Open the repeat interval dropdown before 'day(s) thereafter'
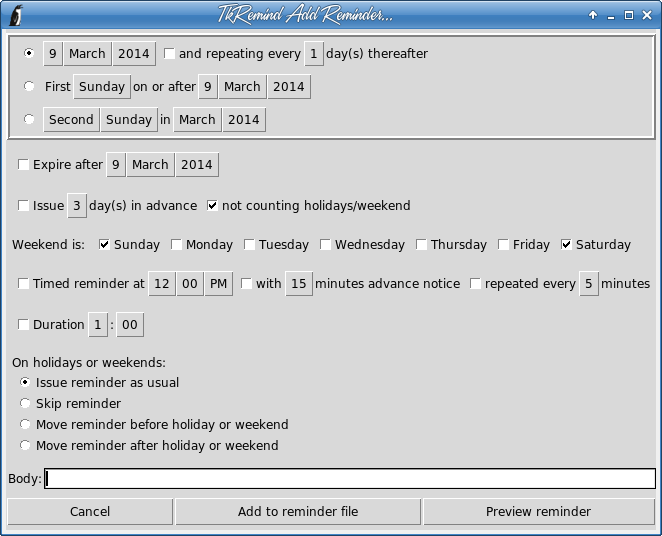The height and width of the screenshot is (536, 662). click(314, 54)
